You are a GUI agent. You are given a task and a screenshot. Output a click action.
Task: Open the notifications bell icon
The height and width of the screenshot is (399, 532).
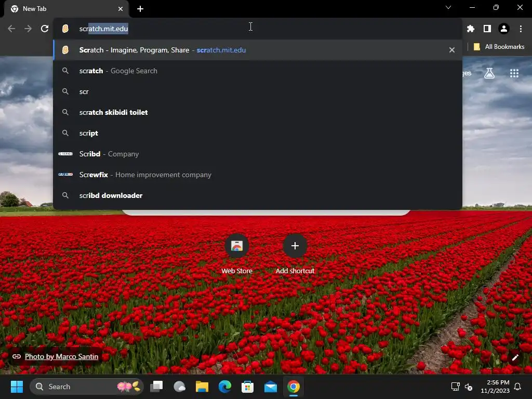[x=518, y=387]
